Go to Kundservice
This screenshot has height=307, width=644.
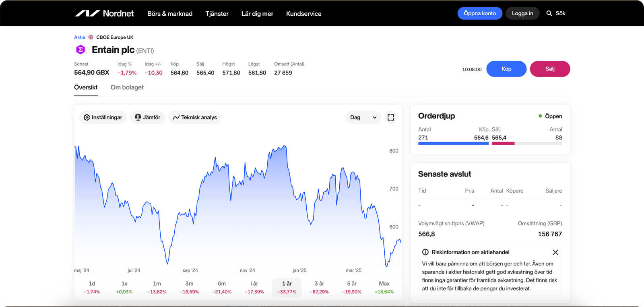click(304, 14)
